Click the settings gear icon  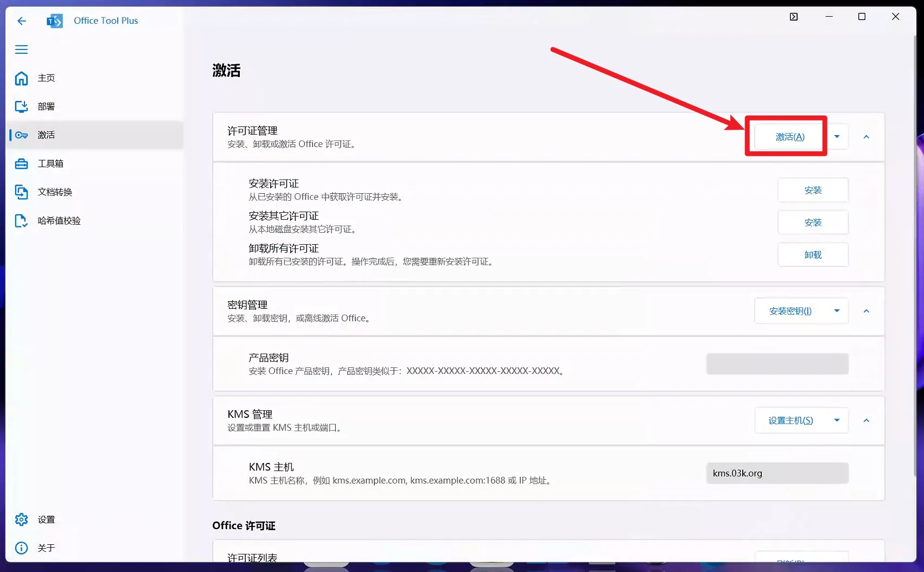pyautogui.click(x=21, y=519)
